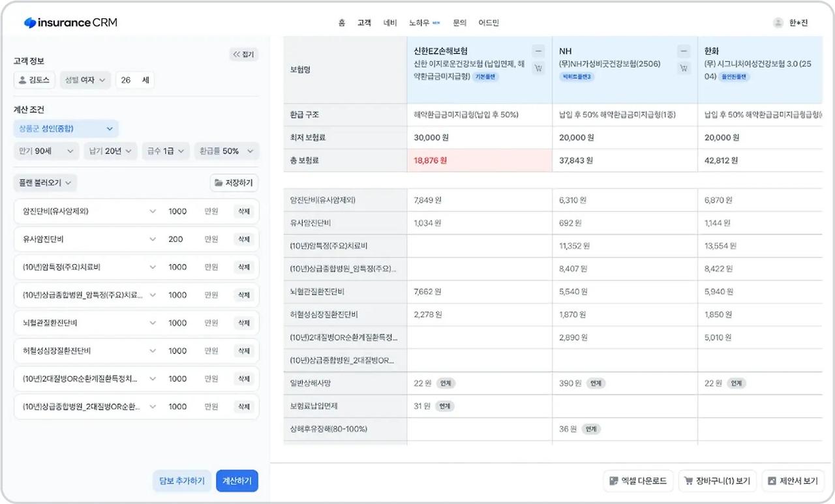835x504 pixels.
Task: Open the 네비 menu
Action: tap(390, 23)
